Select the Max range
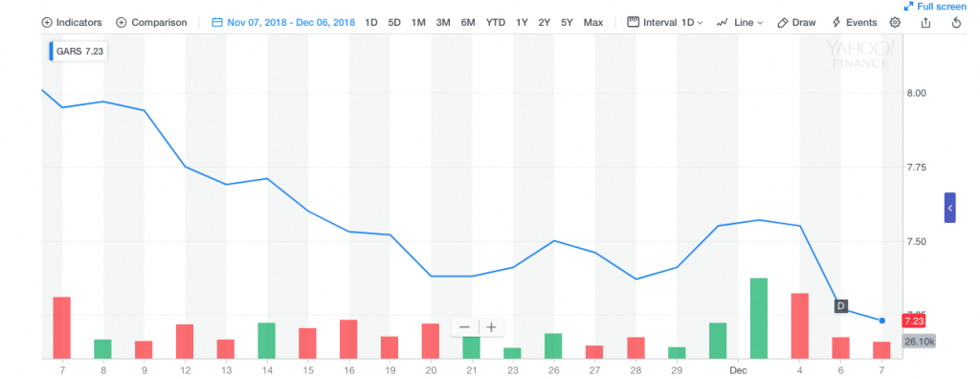The width and height of the screenshot is (980, 379). click(x=593, y=23)
